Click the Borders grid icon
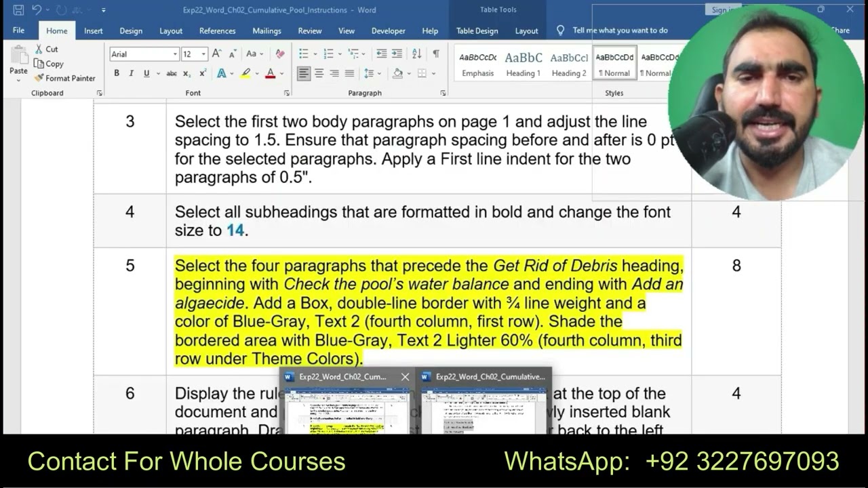This screenshot has width=868, height=488. [x=422, y=73]
